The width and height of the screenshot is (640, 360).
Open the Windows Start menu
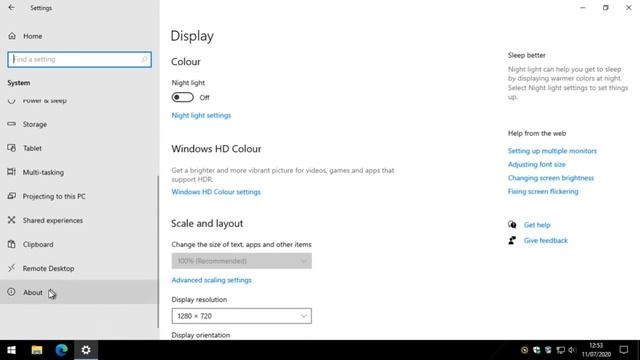tap(11, 350)
